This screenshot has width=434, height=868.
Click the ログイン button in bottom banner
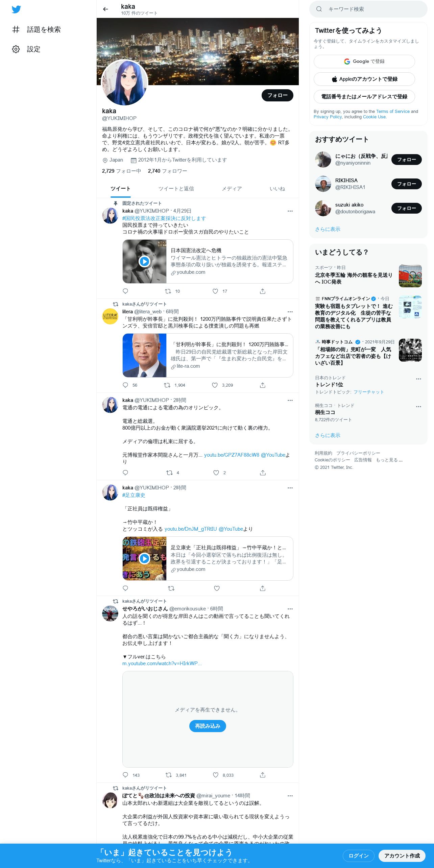358,855
